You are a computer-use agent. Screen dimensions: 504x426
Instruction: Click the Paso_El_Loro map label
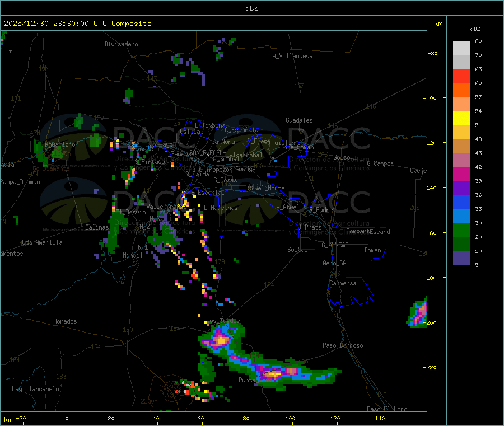tap(387, 409)
